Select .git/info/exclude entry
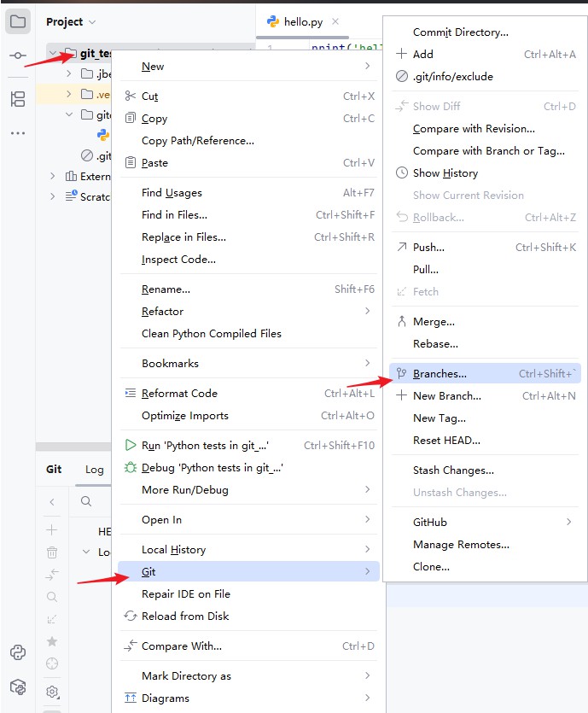Viewport: 588px width, 713px height. coord(485,76)
